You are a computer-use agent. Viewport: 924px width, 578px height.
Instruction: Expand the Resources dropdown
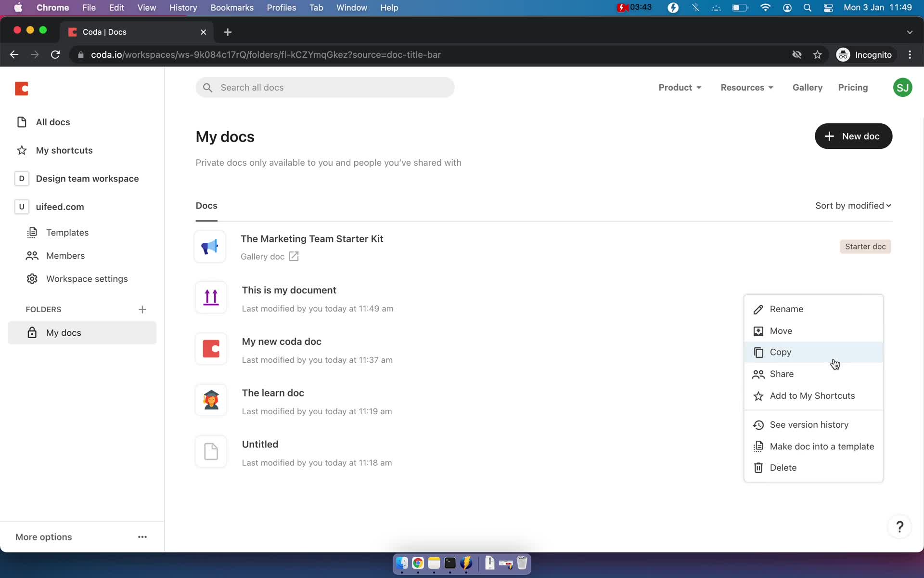tap(746, 88)
